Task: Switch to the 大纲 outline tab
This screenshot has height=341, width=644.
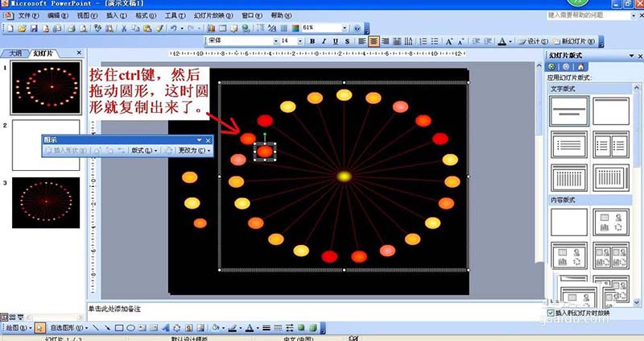Action: pyautogui.click(x=15, y=53)
